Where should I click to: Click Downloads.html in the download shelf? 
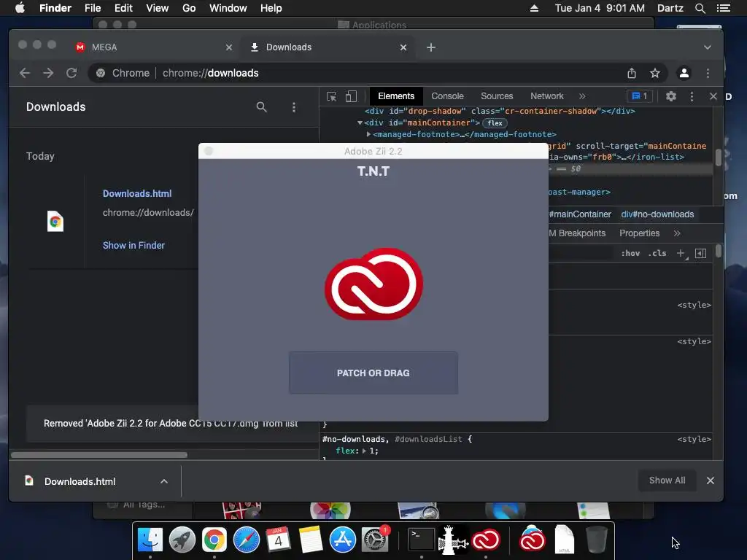(x=80, y=481)
